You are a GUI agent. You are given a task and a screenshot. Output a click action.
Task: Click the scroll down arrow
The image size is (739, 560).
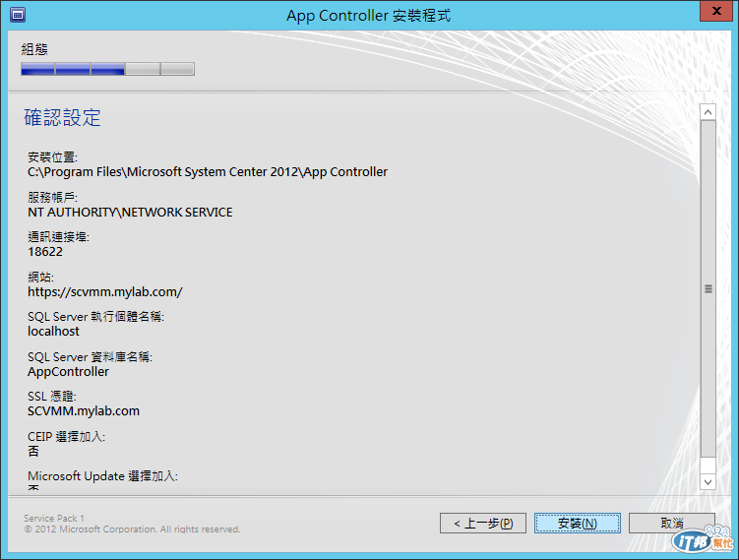708,481
